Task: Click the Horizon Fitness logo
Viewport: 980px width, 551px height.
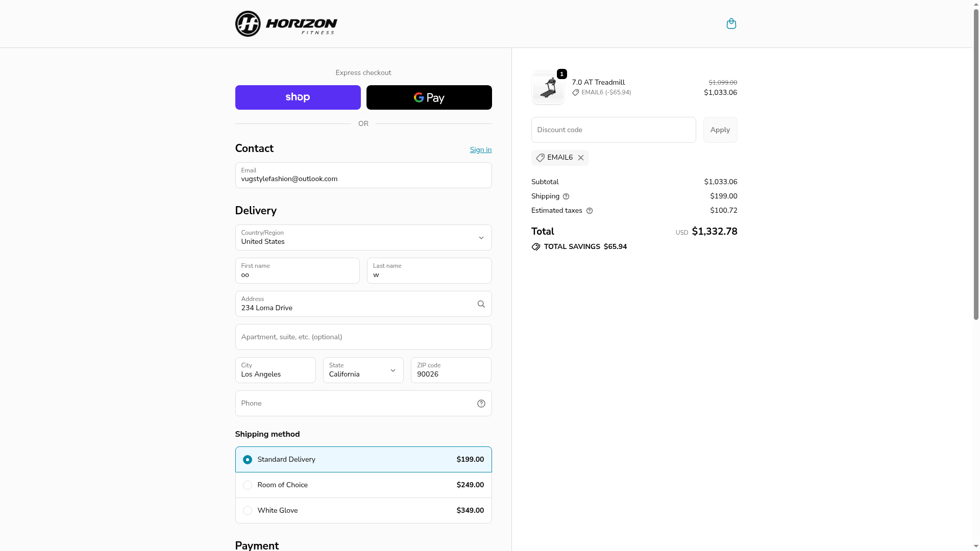Action: click(x=286, y=24)
